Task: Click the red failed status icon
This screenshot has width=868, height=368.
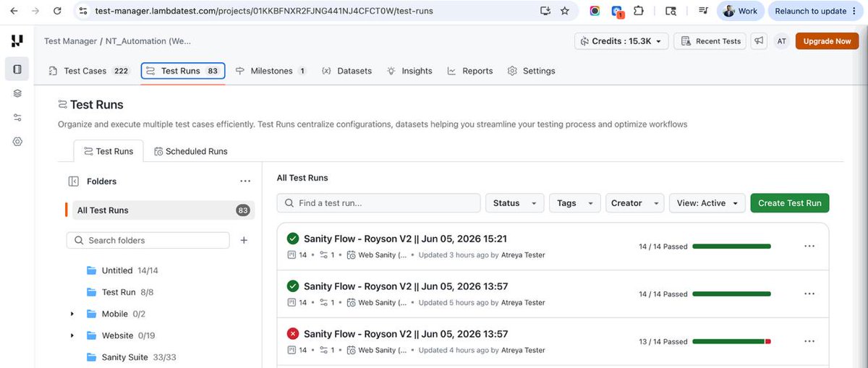Action: pos(293,334)
